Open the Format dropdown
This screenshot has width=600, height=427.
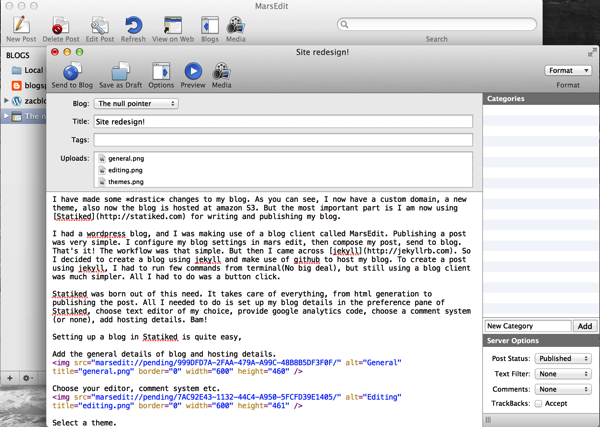pyautogui.click(x=568, y=70)
